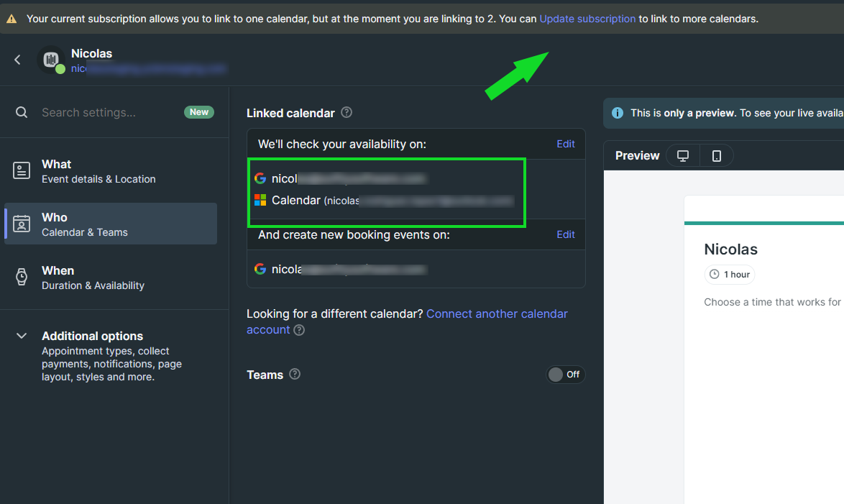844x504 pixels.
Task: Switch preview to desktop view
Action: pos(683,155)
